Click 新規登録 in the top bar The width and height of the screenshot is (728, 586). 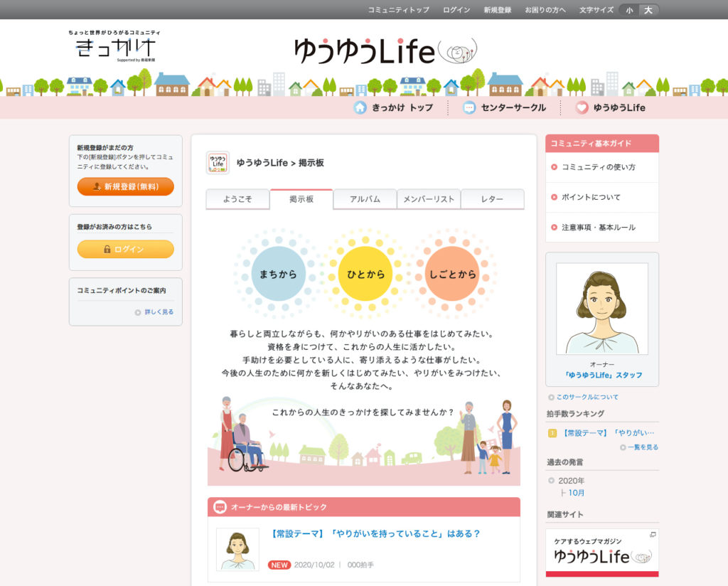pos(497,10)
